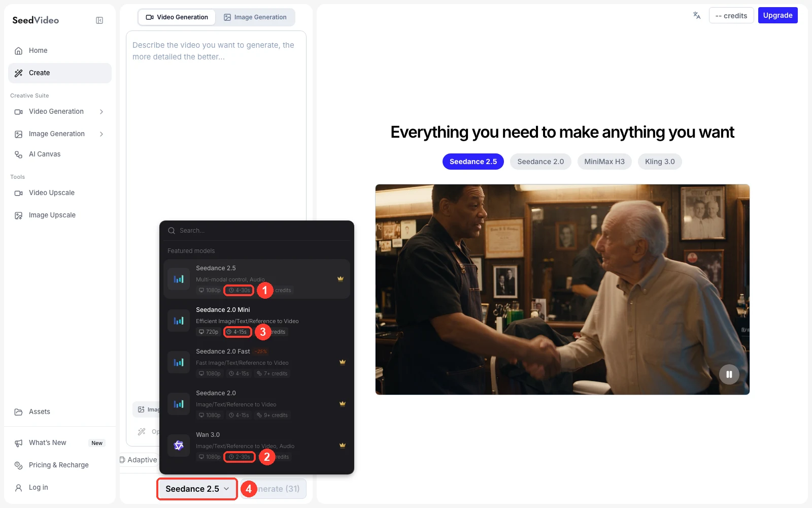
Task: Open the credits balance button
Action: [x=731, y=15]
